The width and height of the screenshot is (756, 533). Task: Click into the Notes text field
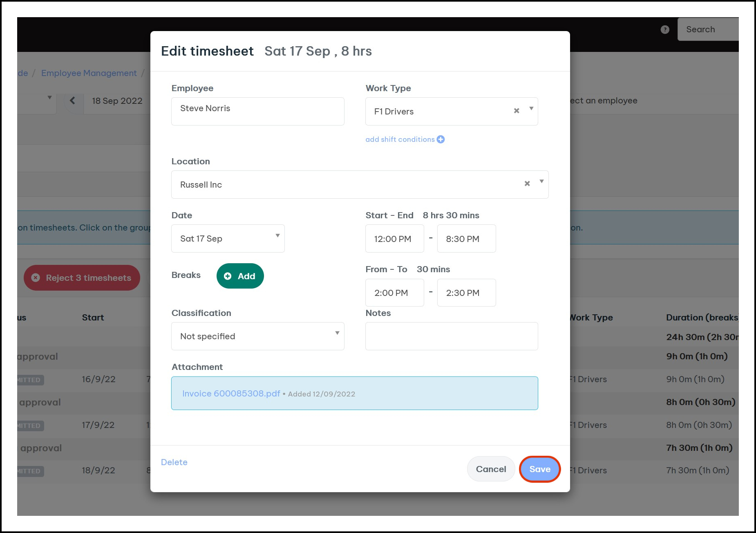pos(451,336)
